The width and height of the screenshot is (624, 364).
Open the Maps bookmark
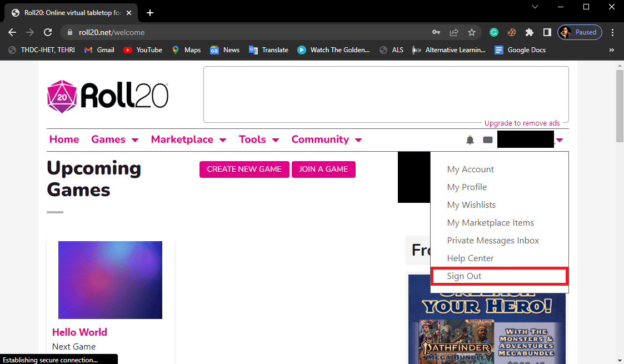tap(186, 49)
